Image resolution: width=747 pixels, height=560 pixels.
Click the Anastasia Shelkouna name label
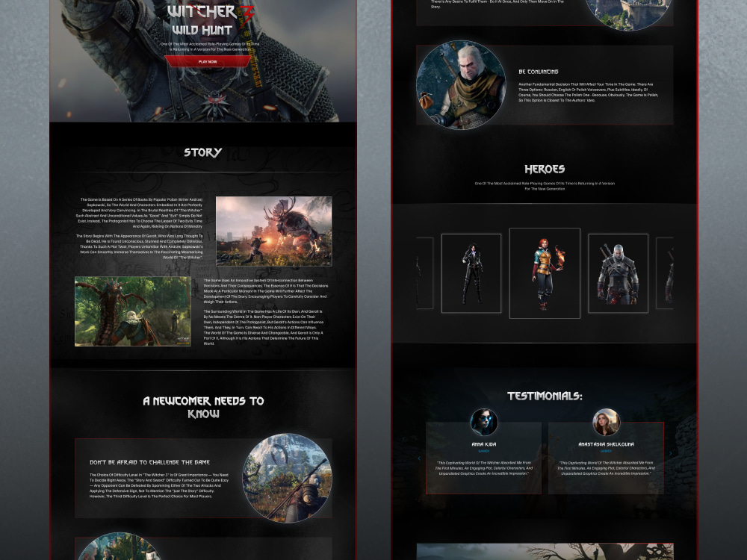[606, 444]
